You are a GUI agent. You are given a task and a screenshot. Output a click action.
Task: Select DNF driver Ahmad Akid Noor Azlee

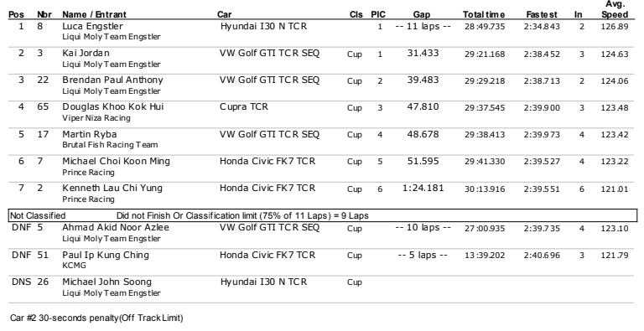116,228
